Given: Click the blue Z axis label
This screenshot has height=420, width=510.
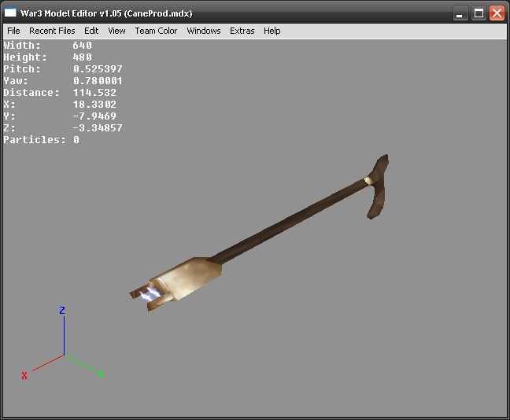Looking at the screenshot, I should (62, 310).
